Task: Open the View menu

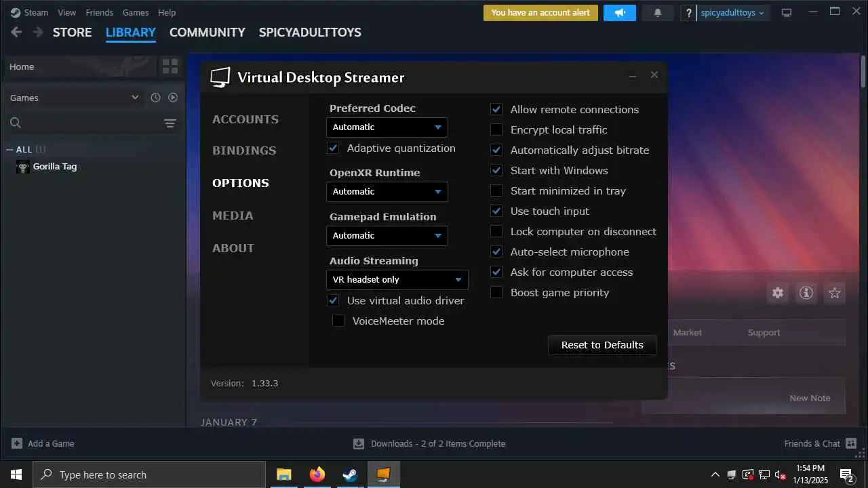Action: coord(67,12)
